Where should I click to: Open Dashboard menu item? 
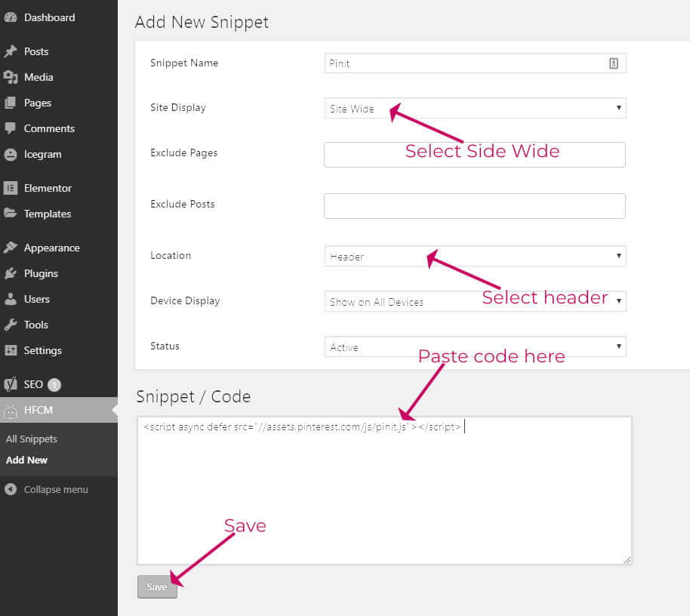coord(59,17)
